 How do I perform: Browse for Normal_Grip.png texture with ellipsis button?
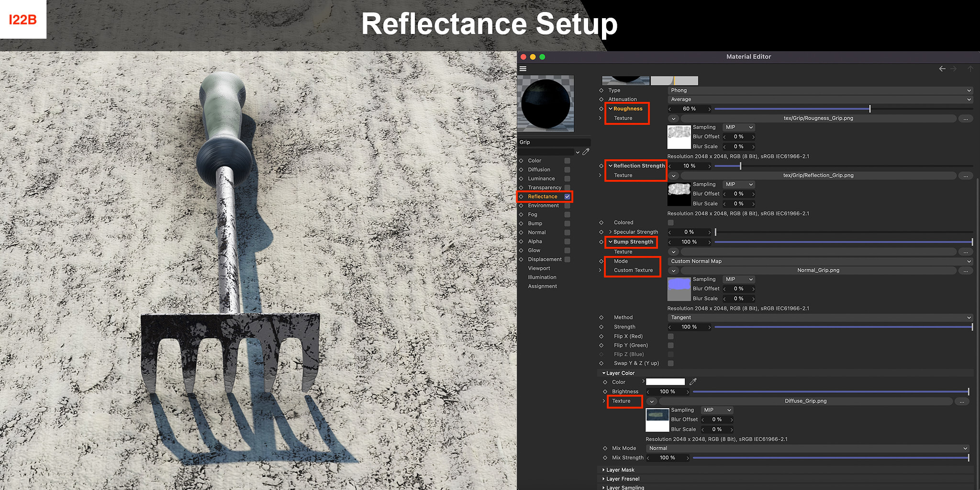(966, 270)
